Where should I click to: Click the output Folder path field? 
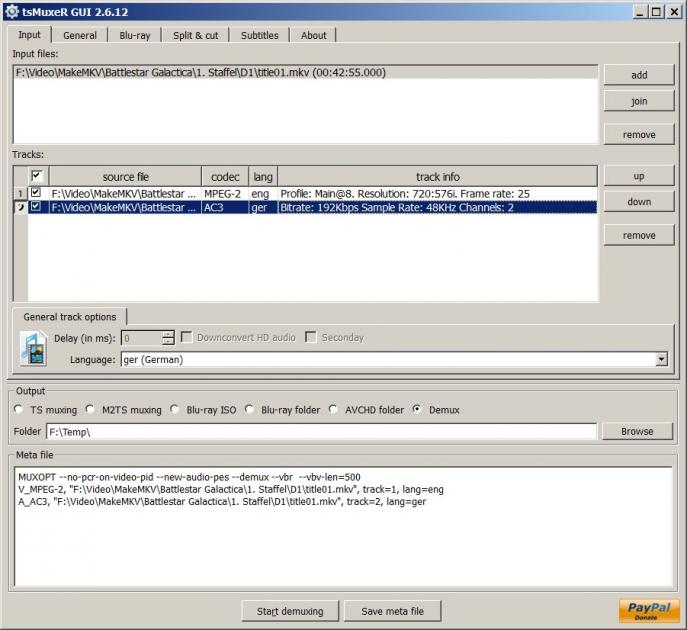pyautogui.click(x=321, y=432)
